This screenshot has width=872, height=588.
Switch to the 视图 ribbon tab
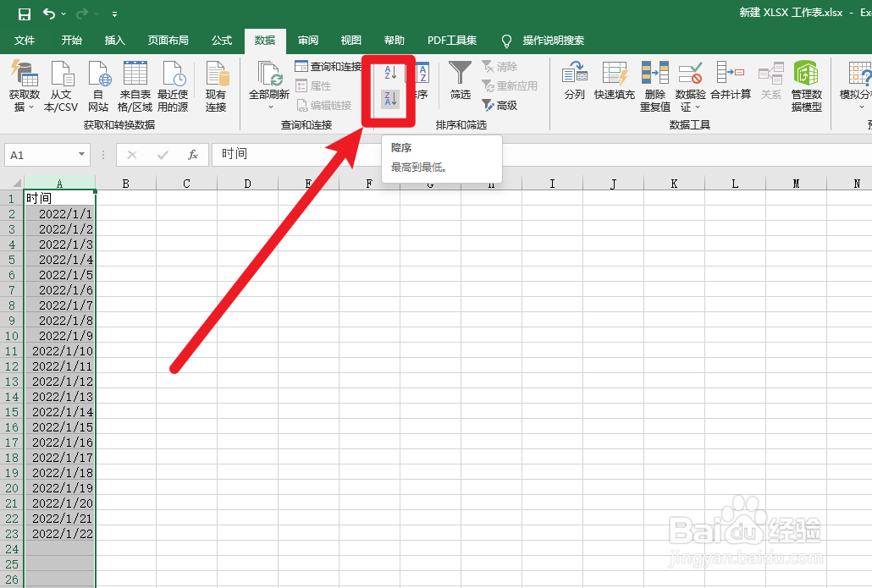point(350,40)
